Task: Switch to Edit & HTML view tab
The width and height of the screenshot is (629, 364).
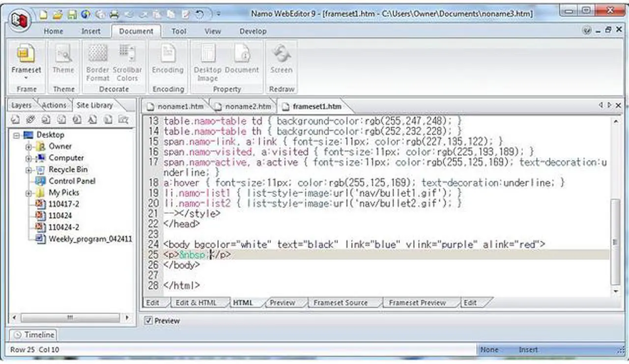Action: 196,303
